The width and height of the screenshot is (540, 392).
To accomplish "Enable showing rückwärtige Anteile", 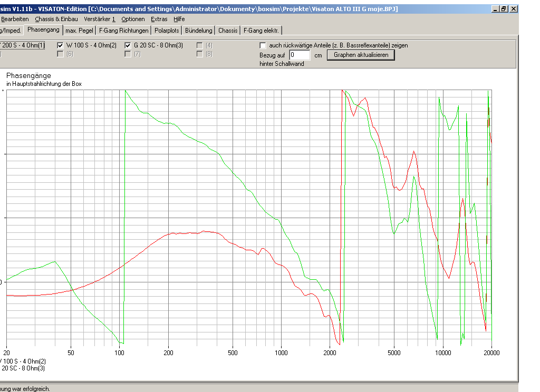I will [x=263, y=45].
